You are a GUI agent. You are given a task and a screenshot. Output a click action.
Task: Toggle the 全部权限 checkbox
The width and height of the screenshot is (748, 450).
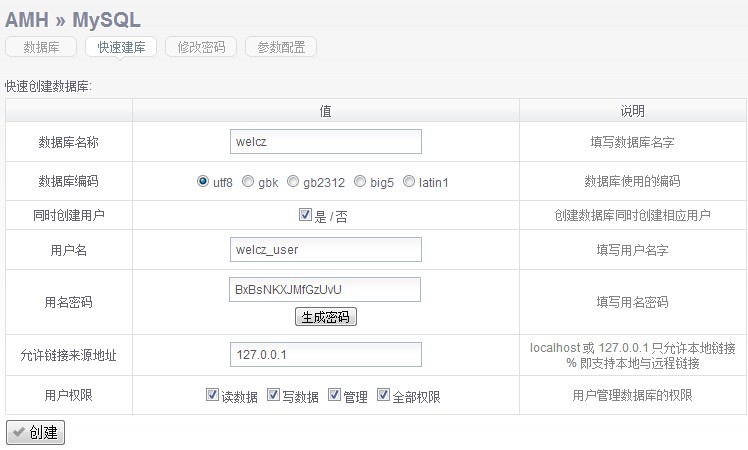pyautogui.click(x=384, y=395)
